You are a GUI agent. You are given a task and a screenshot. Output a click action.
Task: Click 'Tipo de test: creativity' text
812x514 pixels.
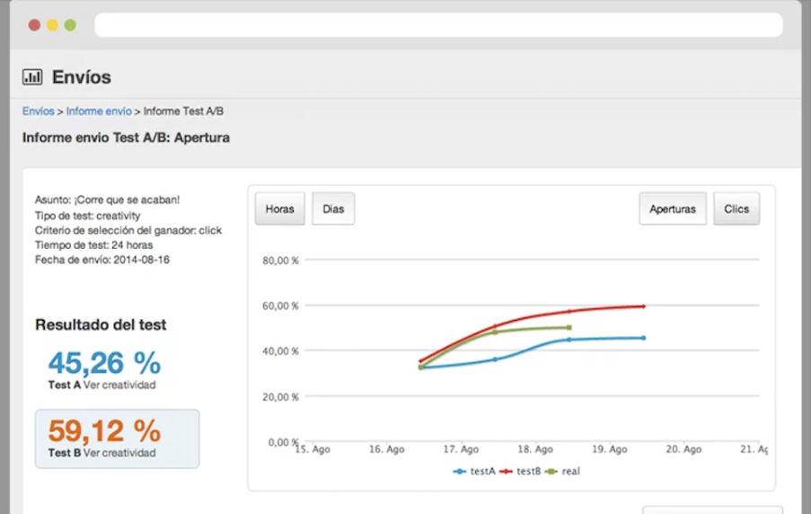pos(87,216)
